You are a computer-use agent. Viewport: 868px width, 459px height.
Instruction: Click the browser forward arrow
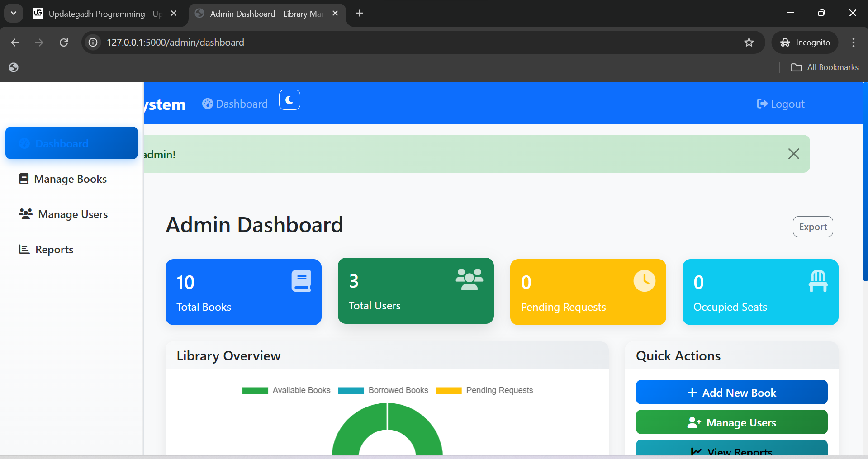click(39, 43)
